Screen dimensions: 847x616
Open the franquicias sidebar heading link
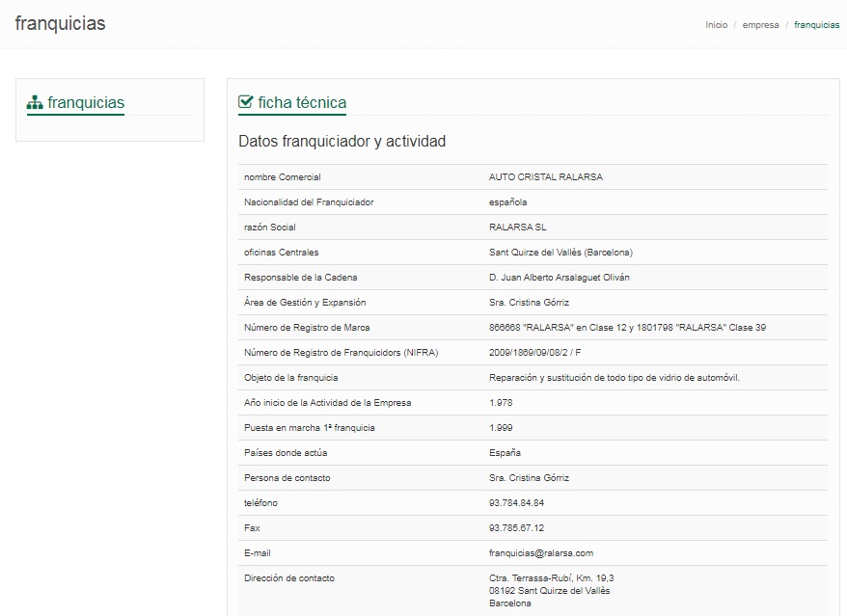click(86, 102)
